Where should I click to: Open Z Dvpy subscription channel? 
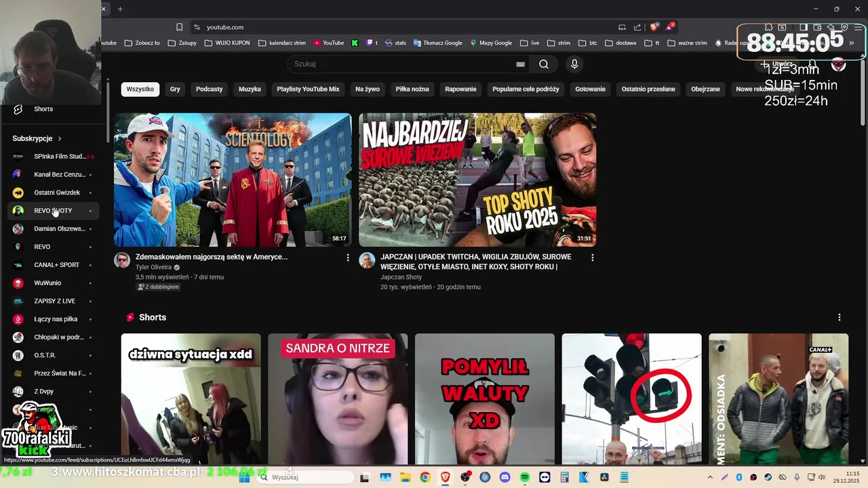point(53,392)
